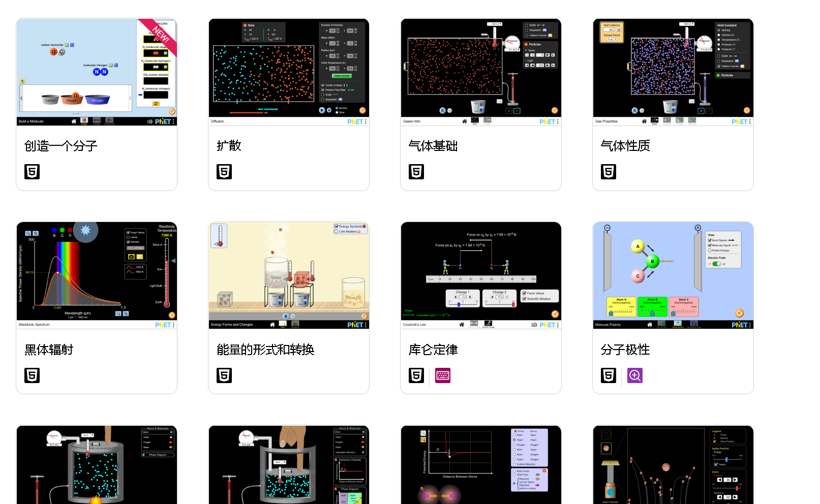Open the potential energy graph atoms thumbnail
820x504 pixels.
click(481, 465)
